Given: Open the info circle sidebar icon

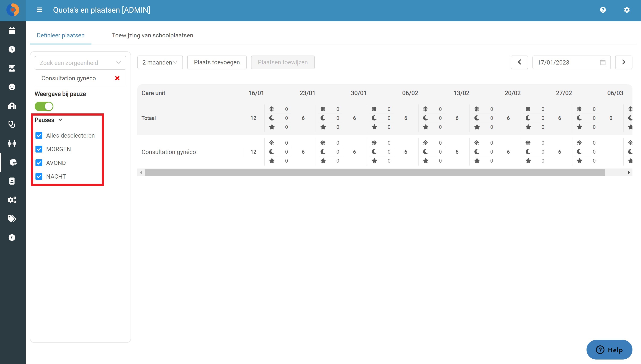Looking at the screenshot, I should click(x=12, y=238).
